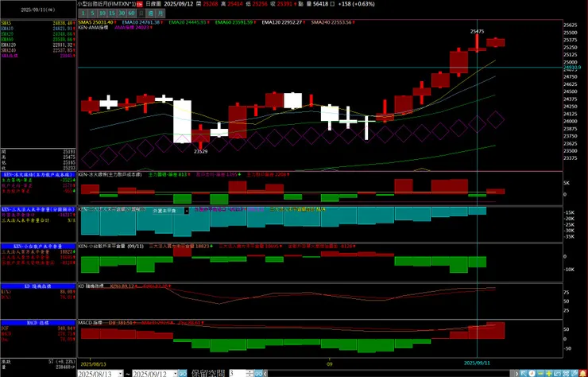This screenshot has width=588, height=377.
Task: Click the MACD 指標 blue panel header
Action: [38, 323]
